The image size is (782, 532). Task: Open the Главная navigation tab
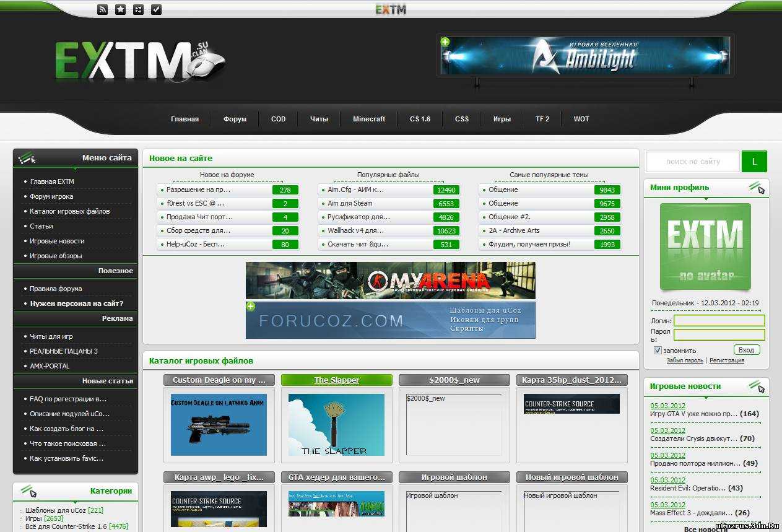[x=185, y=119]
